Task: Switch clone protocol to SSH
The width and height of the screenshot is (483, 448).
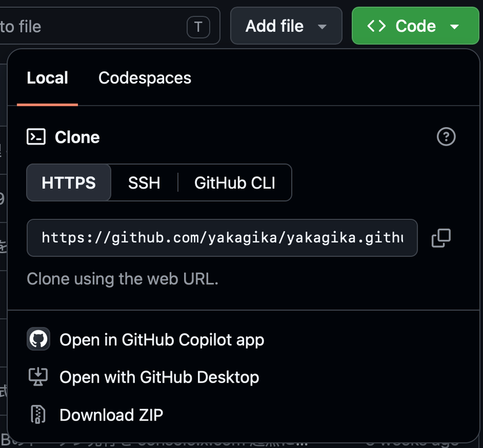Action: tap(144, 182)
